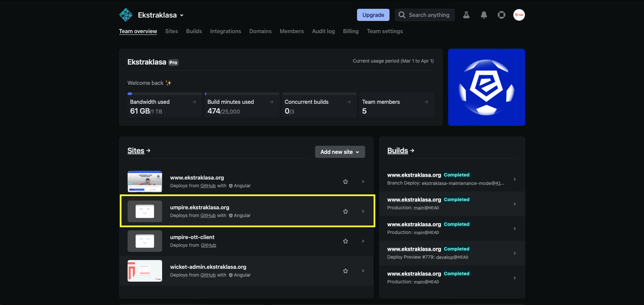644x305 pixels.
Task: Click Current usage period text
Action: coord(393,61)
